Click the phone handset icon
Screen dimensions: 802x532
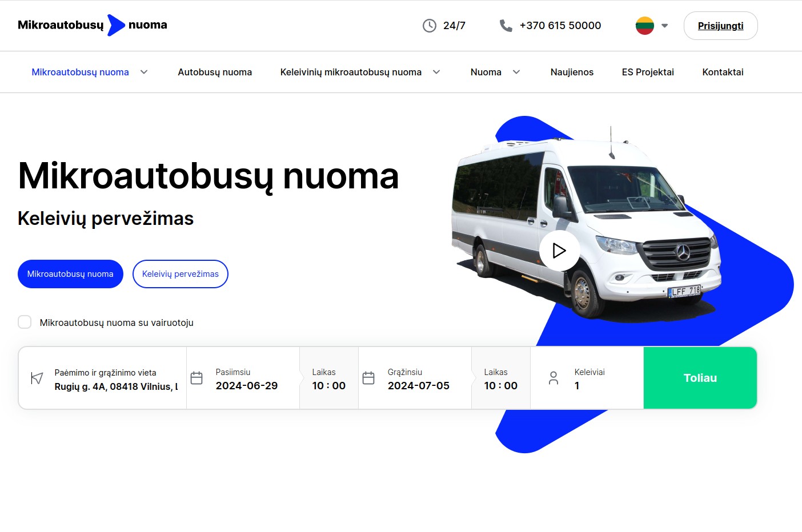pos(506,26)
